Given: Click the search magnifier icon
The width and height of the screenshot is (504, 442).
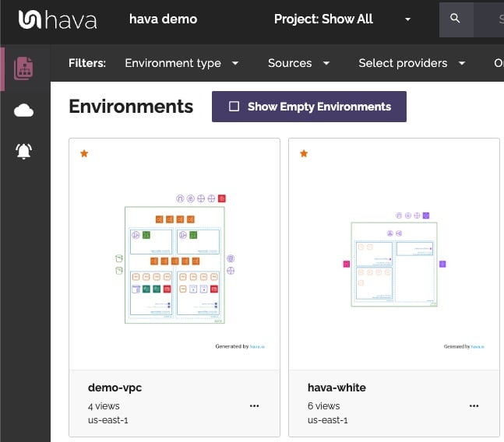Looking at the screenshot, I should click(456, 19).
